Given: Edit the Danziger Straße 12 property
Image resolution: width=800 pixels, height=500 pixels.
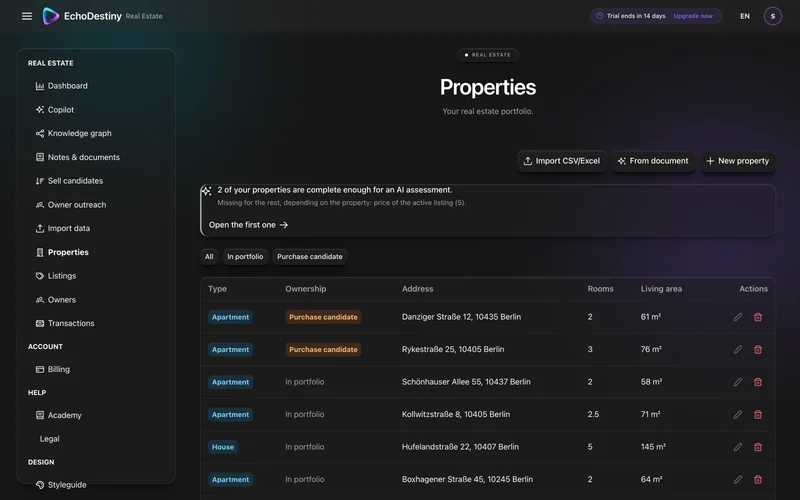Looking at the screenshot, I should pos(738,317).
